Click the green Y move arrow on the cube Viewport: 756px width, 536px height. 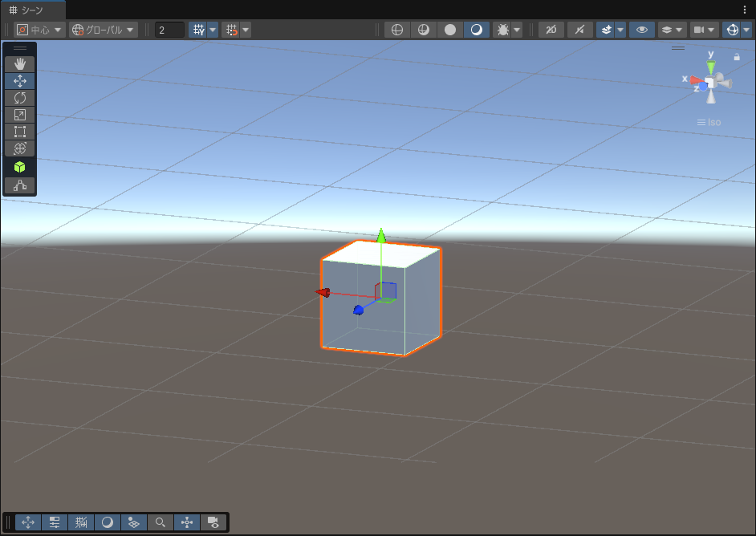[x=381, y=235]
